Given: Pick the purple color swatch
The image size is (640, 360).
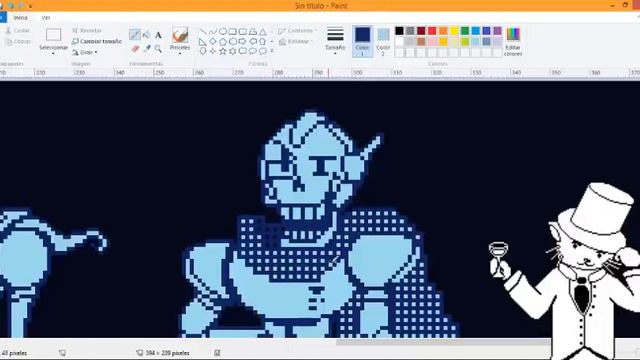Looking at the screenshot, I should click(x=497, y=31).
